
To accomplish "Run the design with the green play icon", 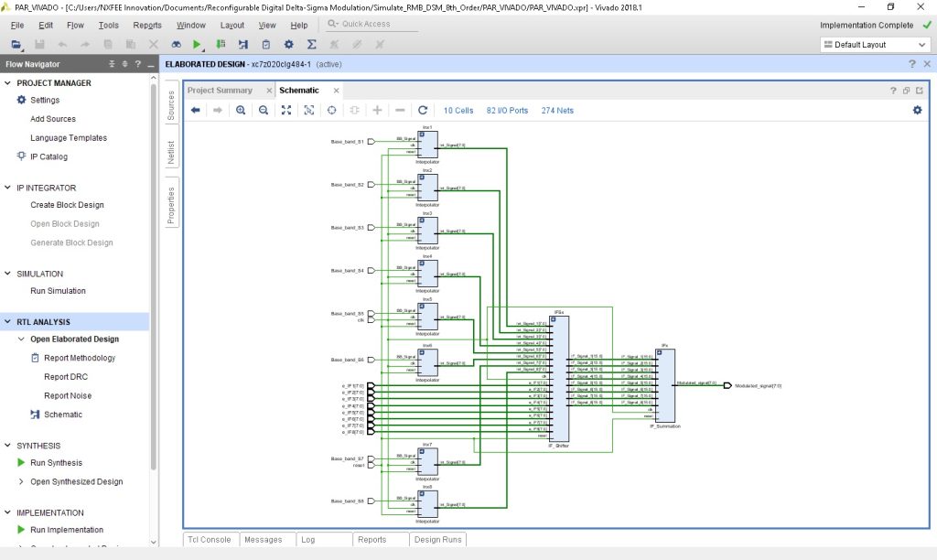I will tap(197, 43).
